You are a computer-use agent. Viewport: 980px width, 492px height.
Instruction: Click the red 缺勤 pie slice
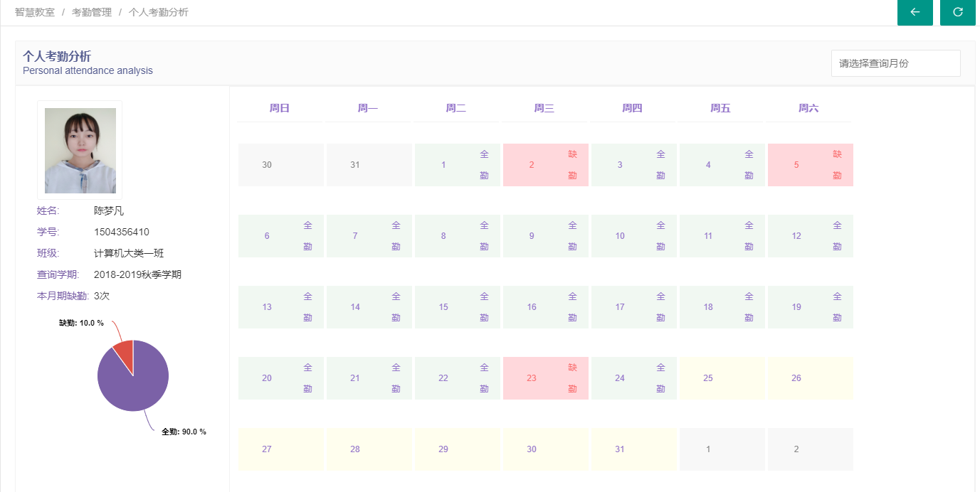click(125, 355)
